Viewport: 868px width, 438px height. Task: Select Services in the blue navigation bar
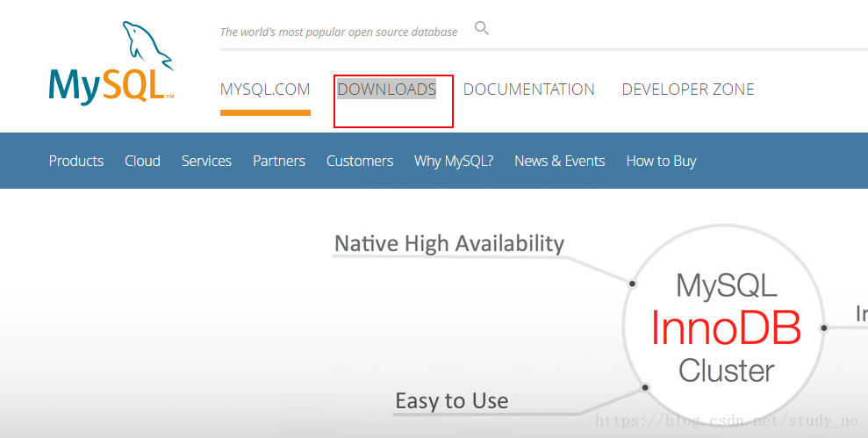(206, 161)
